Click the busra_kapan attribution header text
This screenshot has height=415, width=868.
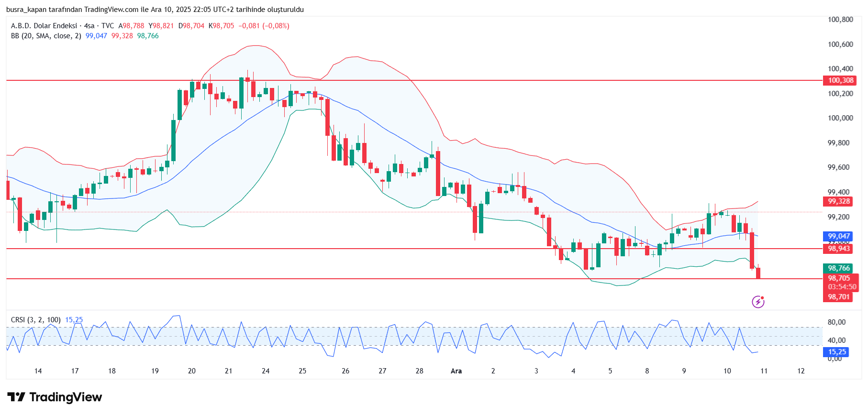point(155,10)
